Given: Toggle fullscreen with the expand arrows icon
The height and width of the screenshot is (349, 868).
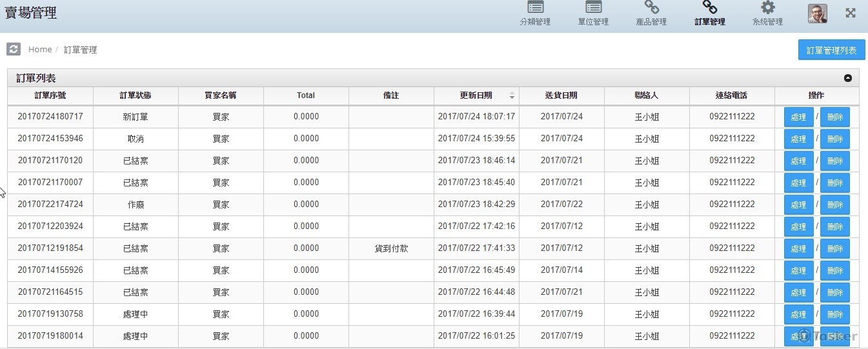Looking at the screenshot, I should (x=851, y=13).
